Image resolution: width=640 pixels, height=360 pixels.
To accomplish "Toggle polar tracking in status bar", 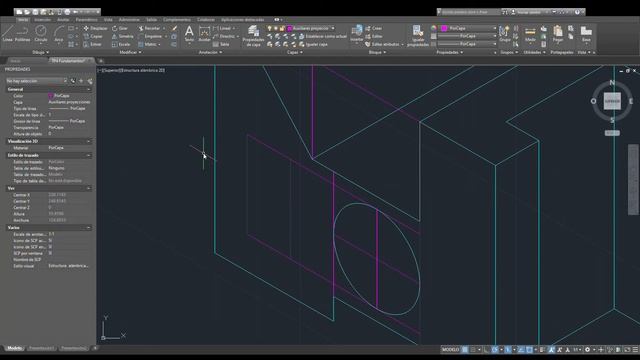I will tap(495, 350).
